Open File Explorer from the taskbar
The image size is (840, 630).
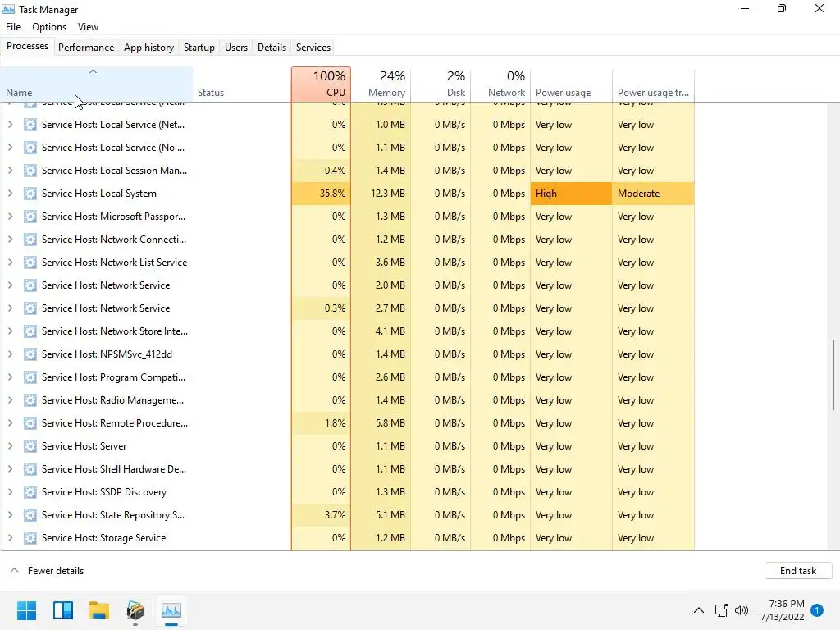coord(99,610)
